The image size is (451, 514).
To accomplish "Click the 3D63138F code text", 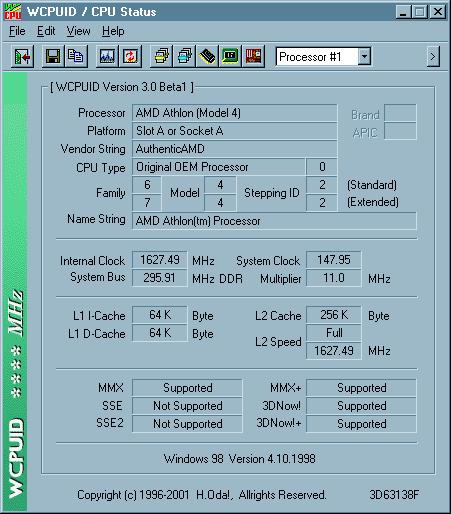I will pyautogui.click(x=394, y=495).
